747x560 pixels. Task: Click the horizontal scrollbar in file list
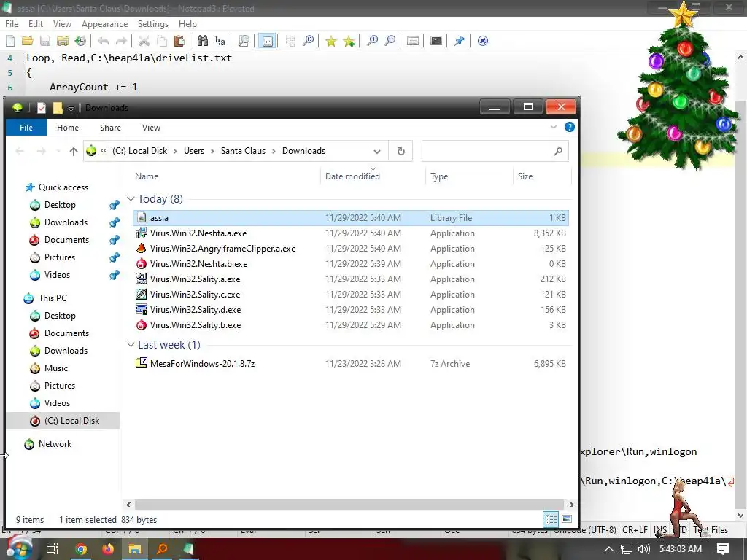tap(350, 505)
